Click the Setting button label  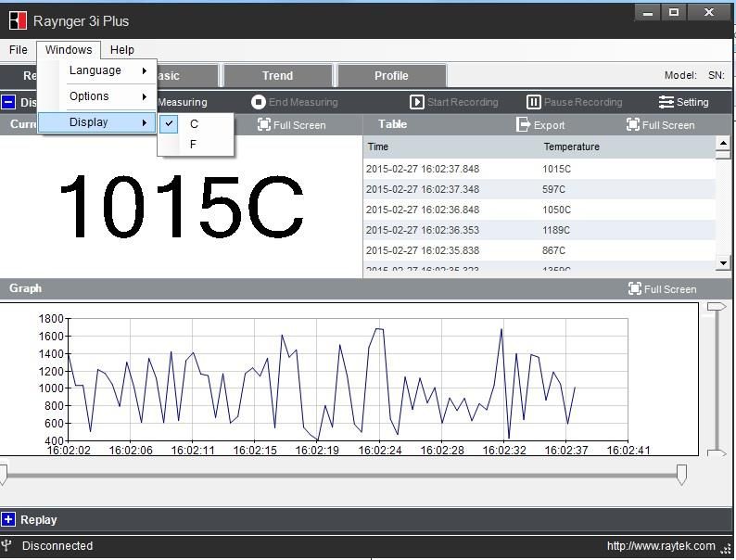692,102
